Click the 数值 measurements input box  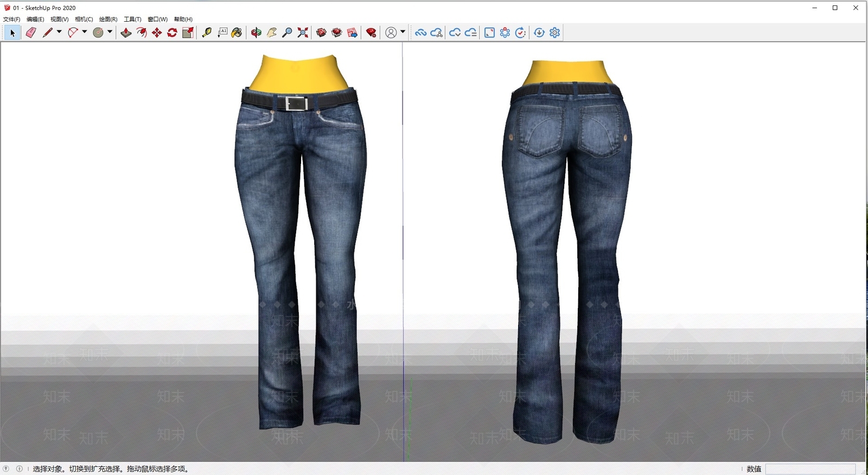pos(810,469)
